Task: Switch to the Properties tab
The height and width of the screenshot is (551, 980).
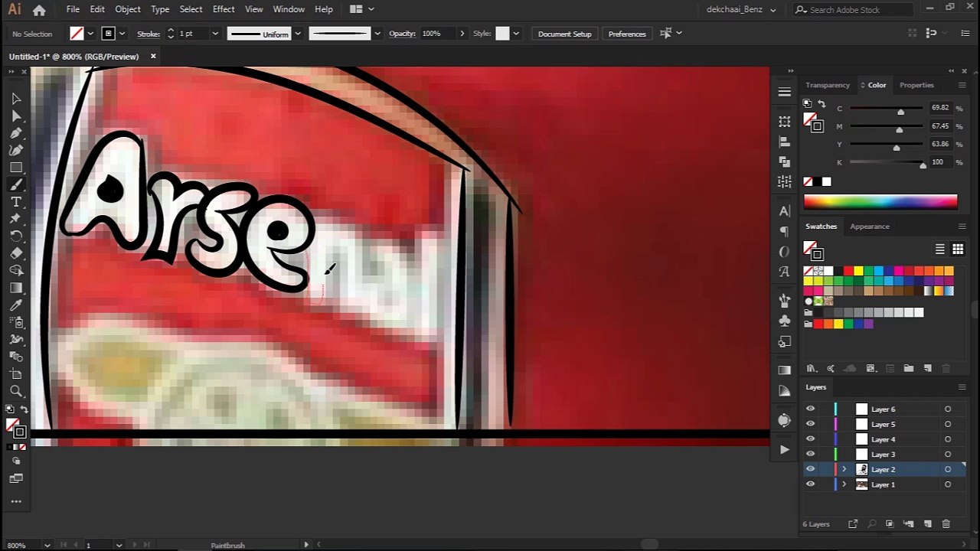Action: [916, 85]
